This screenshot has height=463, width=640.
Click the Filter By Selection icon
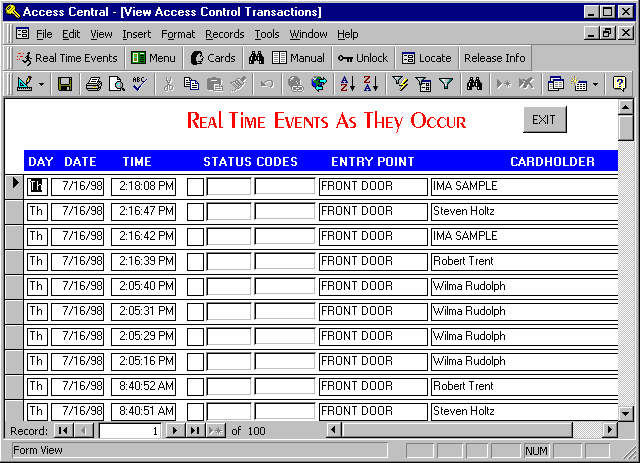click(x=400, y=84)
